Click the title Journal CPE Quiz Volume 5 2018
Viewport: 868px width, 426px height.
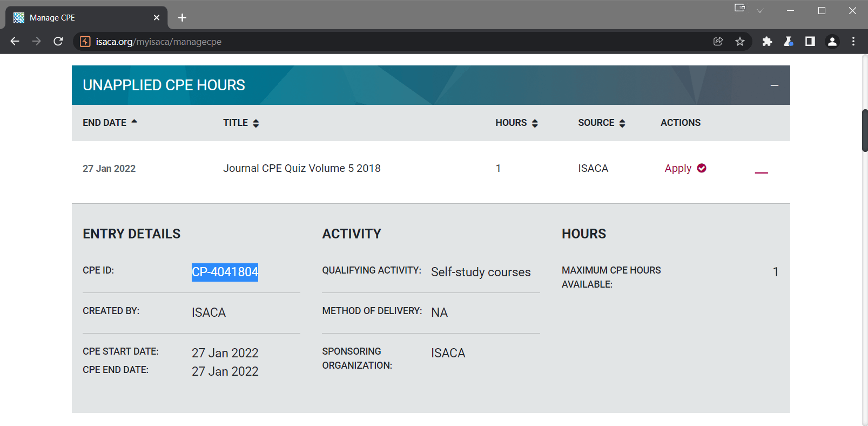(x=302, y=168)
